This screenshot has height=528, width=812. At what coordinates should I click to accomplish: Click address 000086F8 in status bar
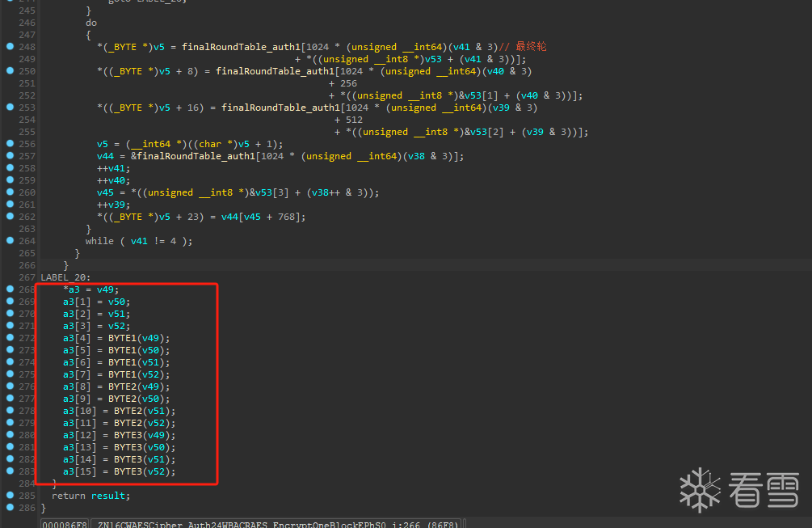click(x=64, y=524)
